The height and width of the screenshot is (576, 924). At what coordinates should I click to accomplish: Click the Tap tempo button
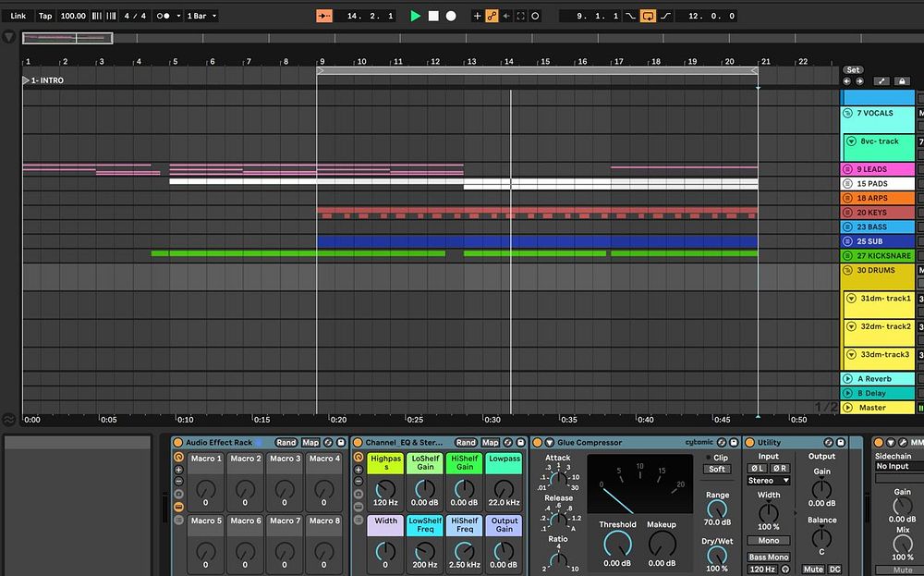(x=45, y=16)
